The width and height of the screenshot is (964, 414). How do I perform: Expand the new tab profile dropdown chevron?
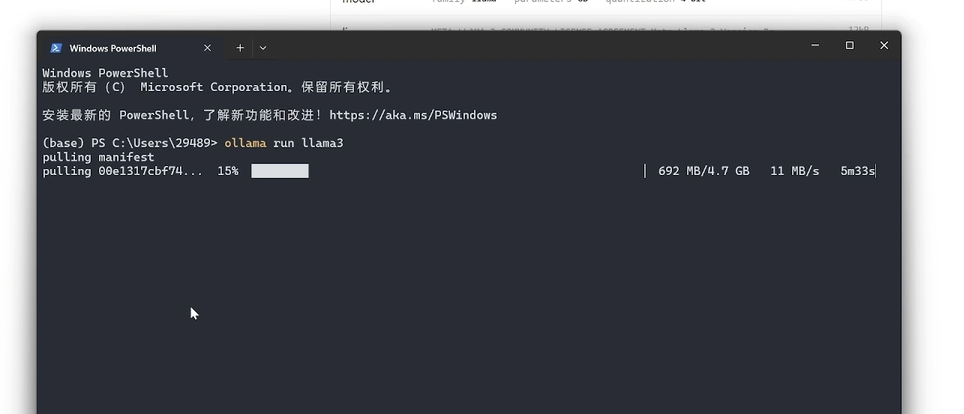point(263,48)
